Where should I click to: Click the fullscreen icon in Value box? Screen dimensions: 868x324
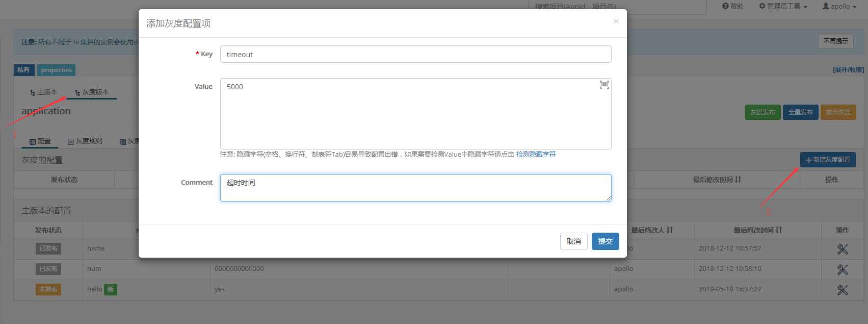click(604, 85)
